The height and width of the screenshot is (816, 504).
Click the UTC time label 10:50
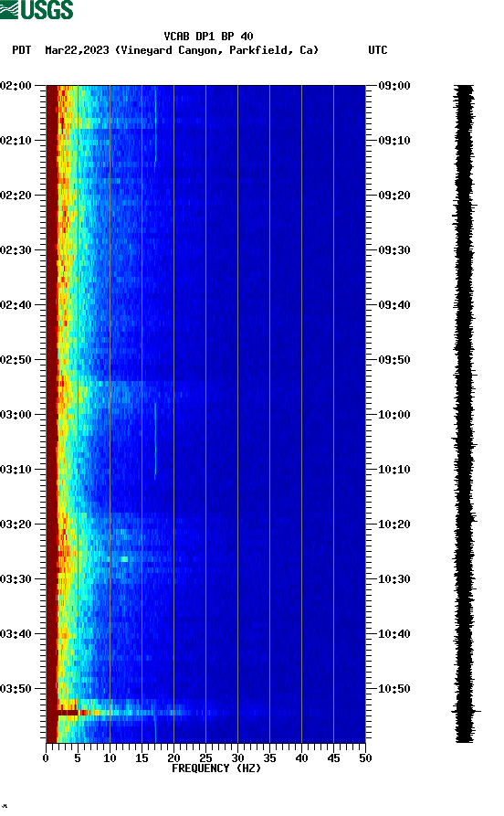394,688
